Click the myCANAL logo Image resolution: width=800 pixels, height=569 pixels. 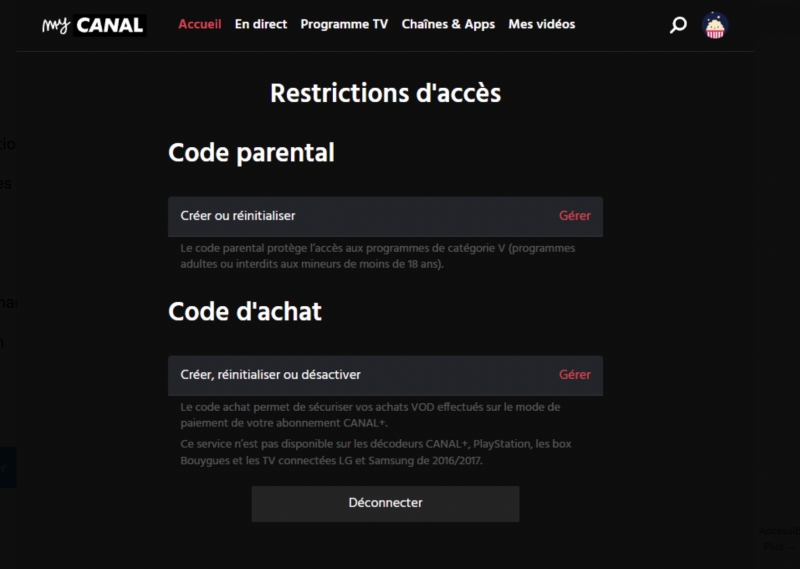94,25
